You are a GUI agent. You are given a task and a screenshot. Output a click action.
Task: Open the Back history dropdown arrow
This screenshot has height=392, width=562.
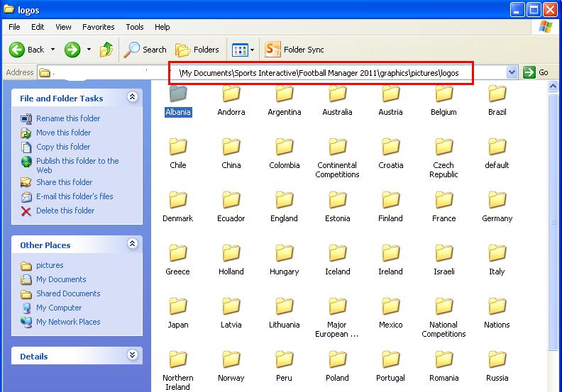(x=53, y=50)
